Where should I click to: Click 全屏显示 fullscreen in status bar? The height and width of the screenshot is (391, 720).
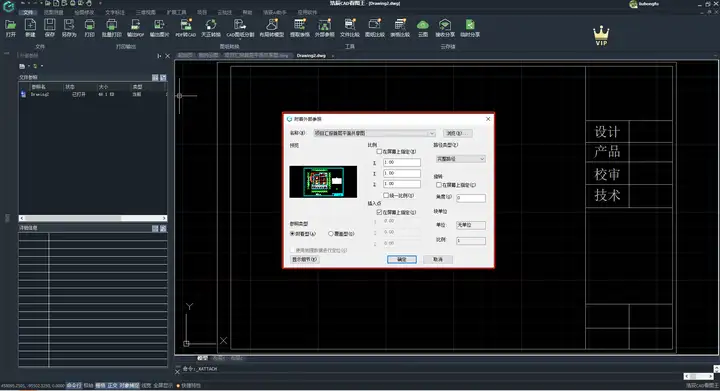pyautogui.click(x=163, y=386)
